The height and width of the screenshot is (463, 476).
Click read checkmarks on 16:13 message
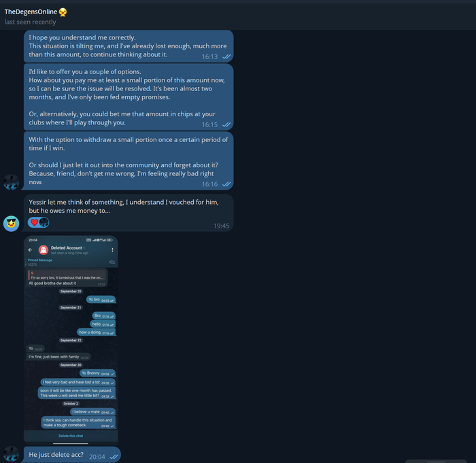(x=226, y=57)
